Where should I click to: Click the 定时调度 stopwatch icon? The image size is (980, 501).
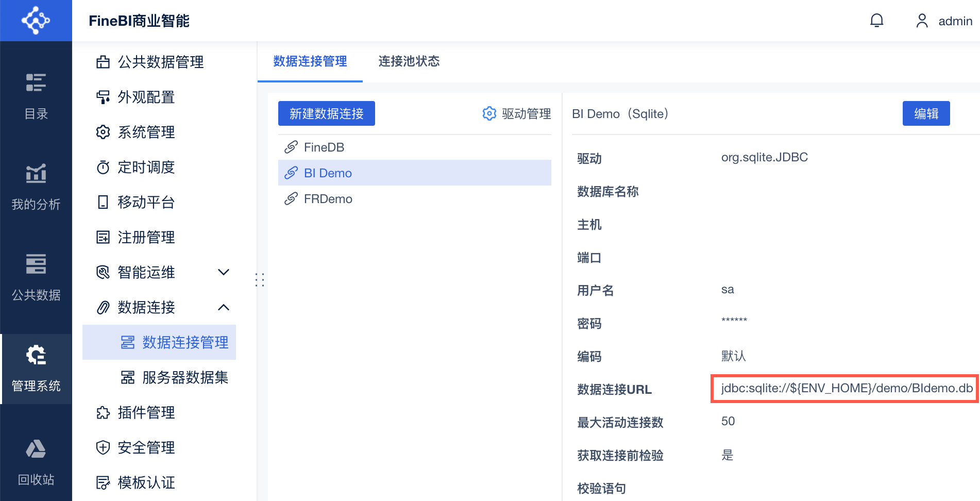click(103, 167)
